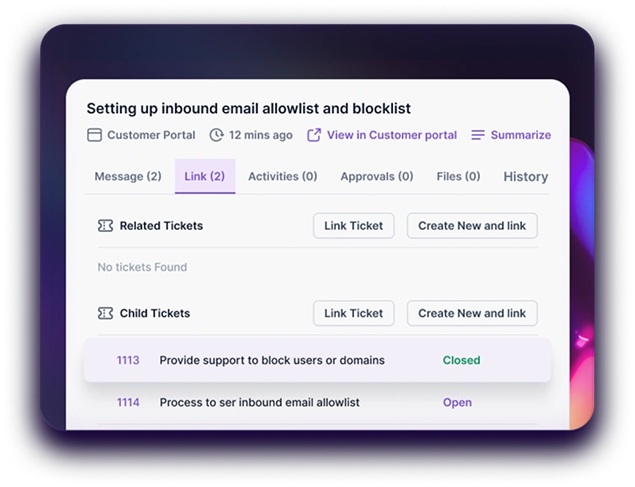Click the external link icon for Customer portal
This screenshot has width=635, height=487.
tap(314, 135)
